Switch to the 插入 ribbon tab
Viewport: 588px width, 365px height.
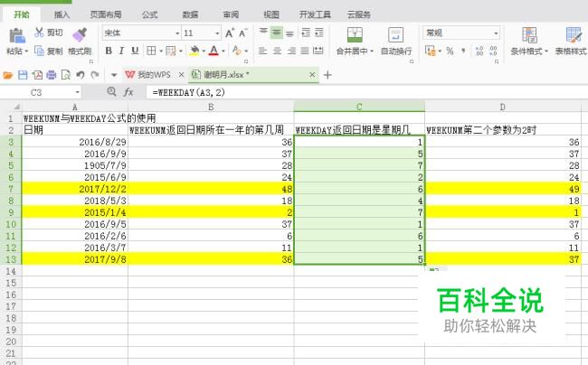pyautogui.click(x=62, y=14)
